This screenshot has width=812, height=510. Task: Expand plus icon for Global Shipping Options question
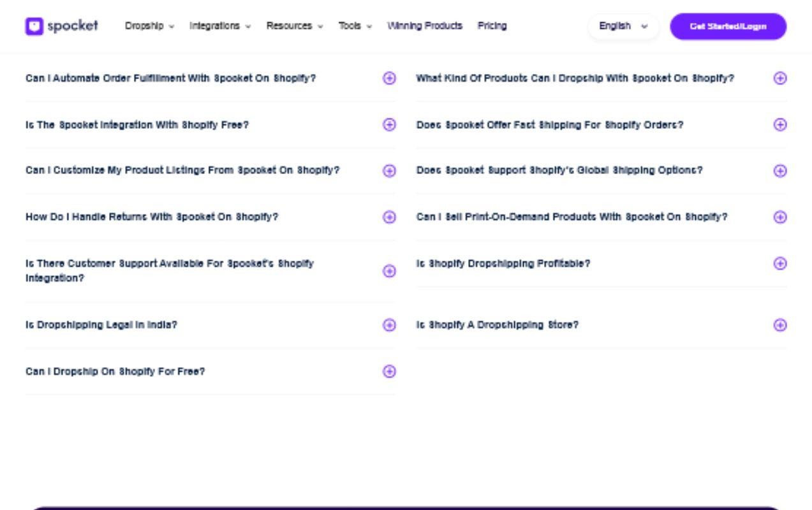coord(779,171)
